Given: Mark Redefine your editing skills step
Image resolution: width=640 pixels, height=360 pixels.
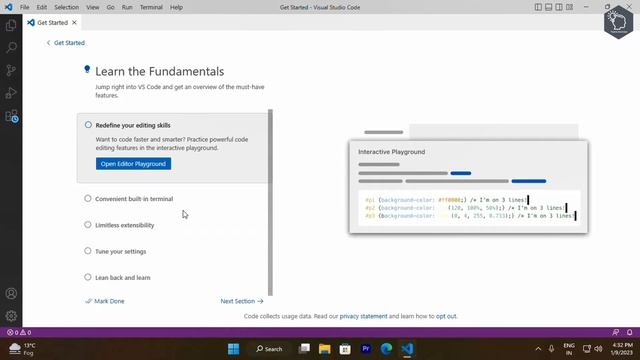Looking at the screenshot, I should point(88,125).
